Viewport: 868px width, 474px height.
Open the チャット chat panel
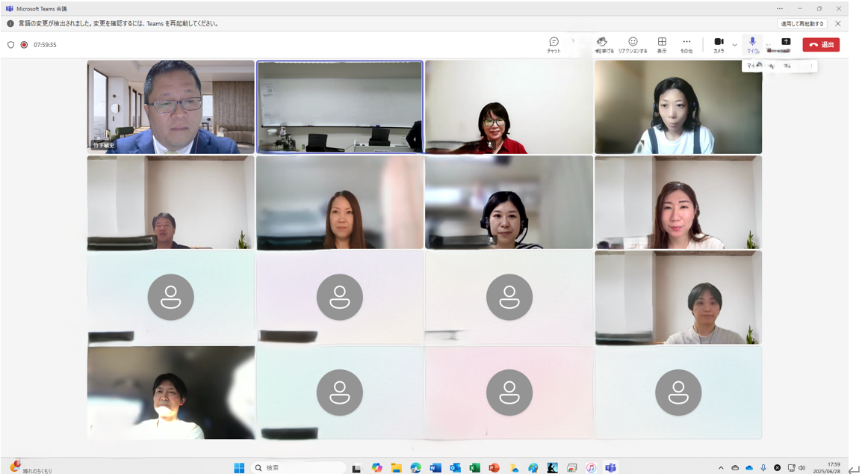554,45
